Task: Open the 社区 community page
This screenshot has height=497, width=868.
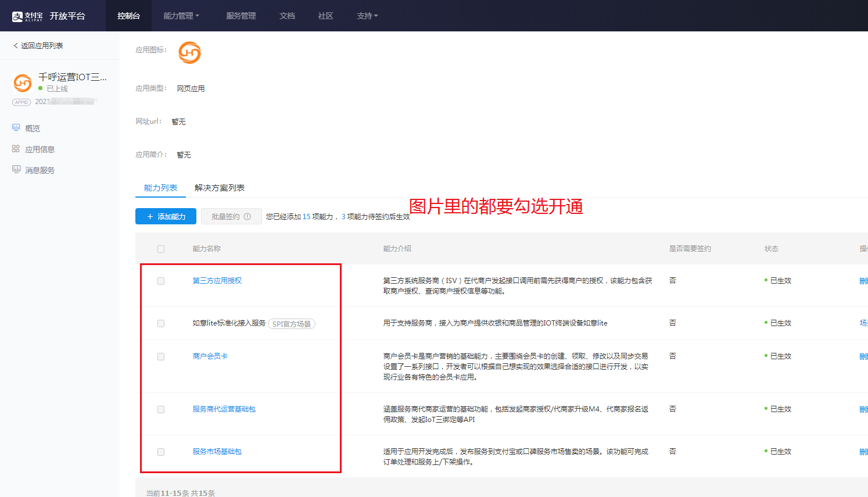Action: tap(325, 16)
